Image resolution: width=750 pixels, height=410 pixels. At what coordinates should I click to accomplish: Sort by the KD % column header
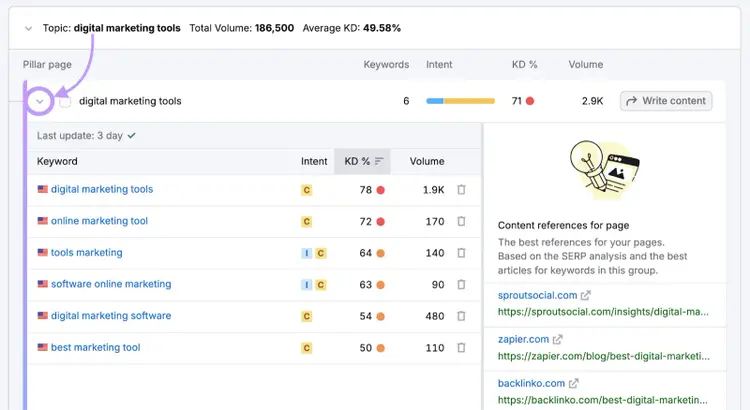(x=362, y=161)
